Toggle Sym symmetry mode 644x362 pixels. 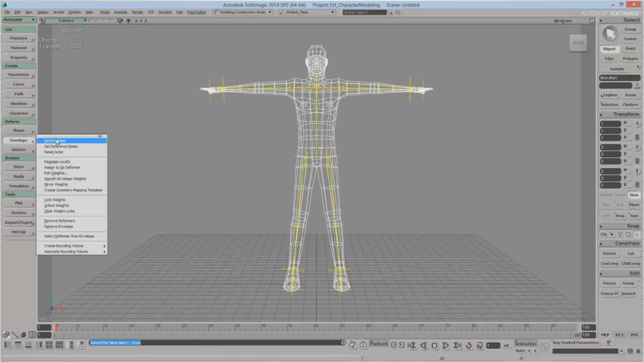(634, 216)
